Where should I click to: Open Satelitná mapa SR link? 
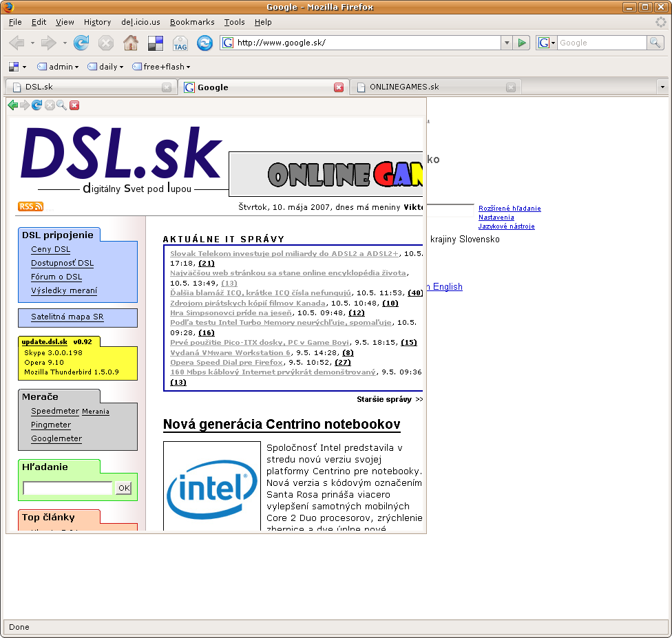click(67, 317)
